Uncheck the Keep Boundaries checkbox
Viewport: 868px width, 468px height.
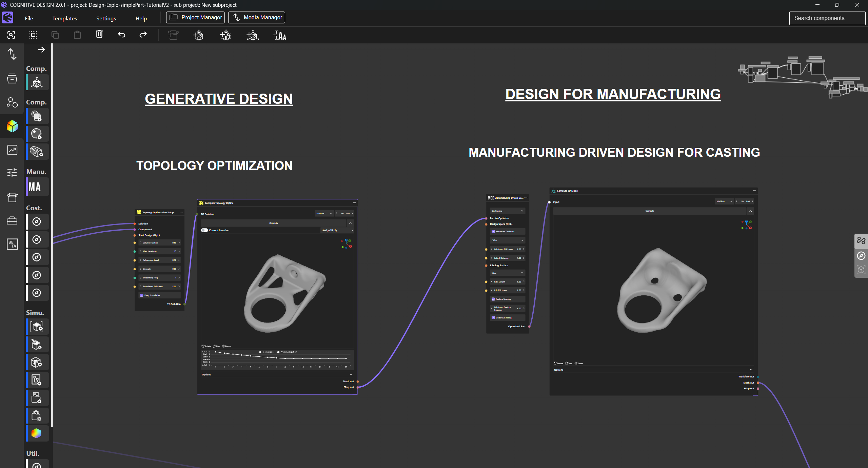click(x=142, y=295)
